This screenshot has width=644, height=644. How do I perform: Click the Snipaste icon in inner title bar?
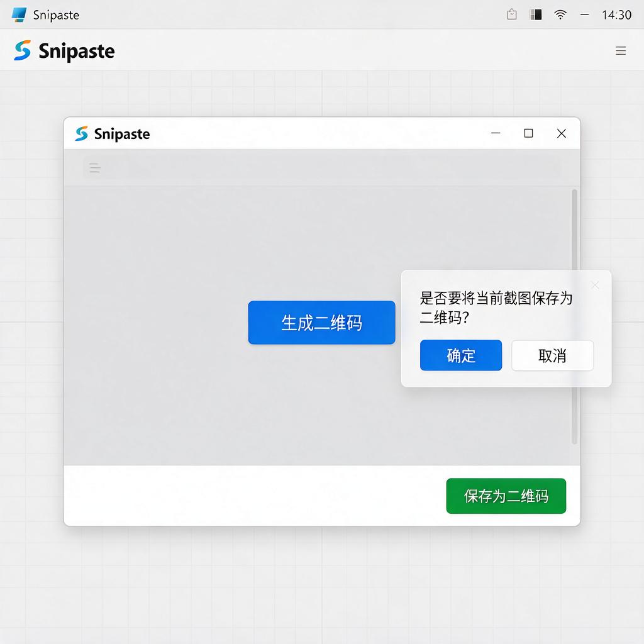point(81,133)
